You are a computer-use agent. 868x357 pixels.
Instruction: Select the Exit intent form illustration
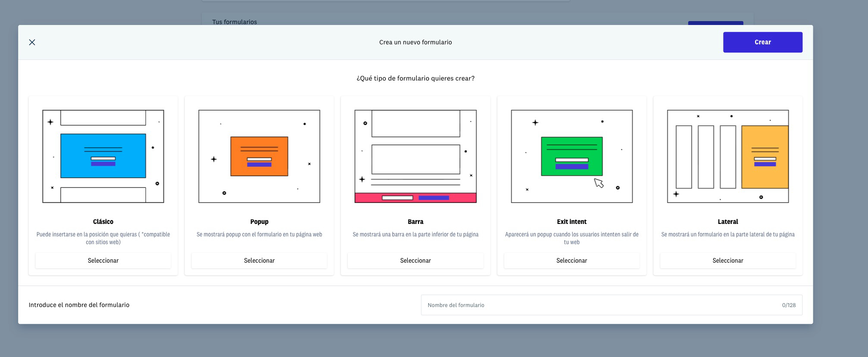[571, 156]
